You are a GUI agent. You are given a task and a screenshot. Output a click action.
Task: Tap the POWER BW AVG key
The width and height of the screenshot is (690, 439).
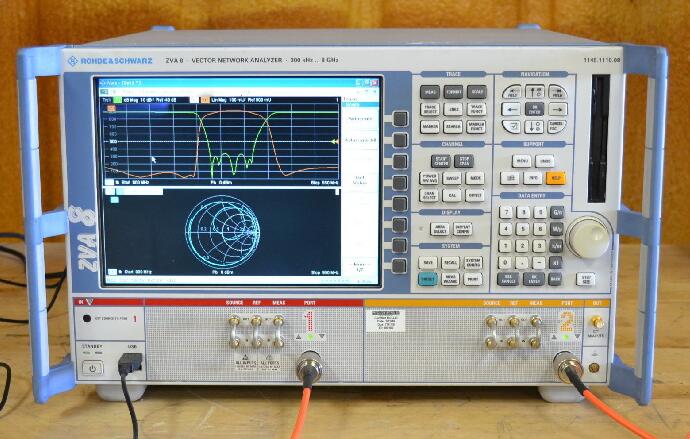click(429, 178)
